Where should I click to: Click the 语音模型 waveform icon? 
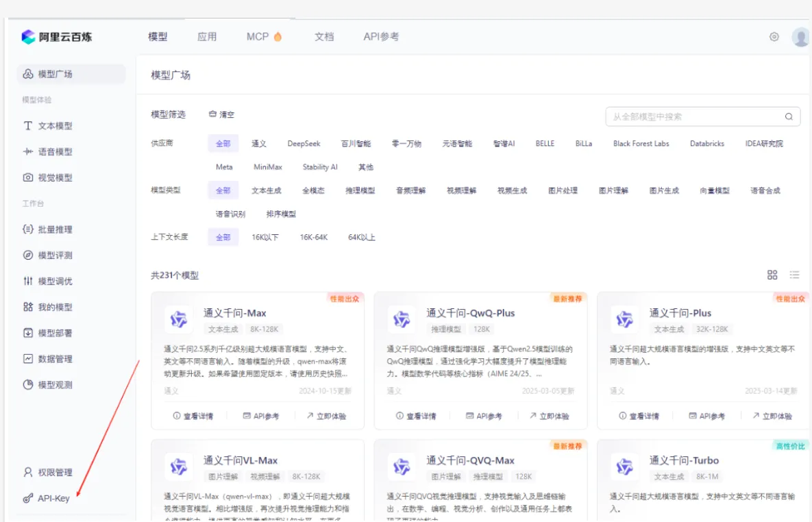point(28,151)
